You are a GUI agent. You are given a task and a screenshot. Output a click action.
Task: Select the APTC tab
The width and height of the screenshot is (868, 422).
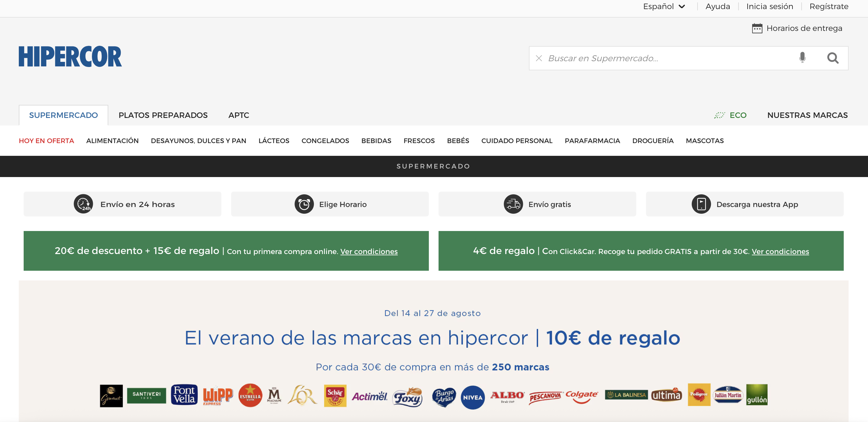tap(239, 115)
